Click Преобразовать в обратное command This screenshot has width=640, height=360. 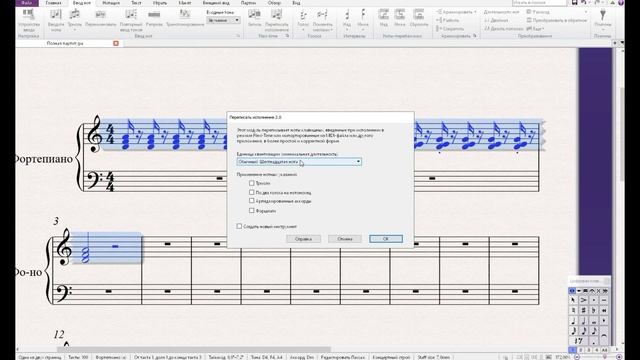point(558,20)
